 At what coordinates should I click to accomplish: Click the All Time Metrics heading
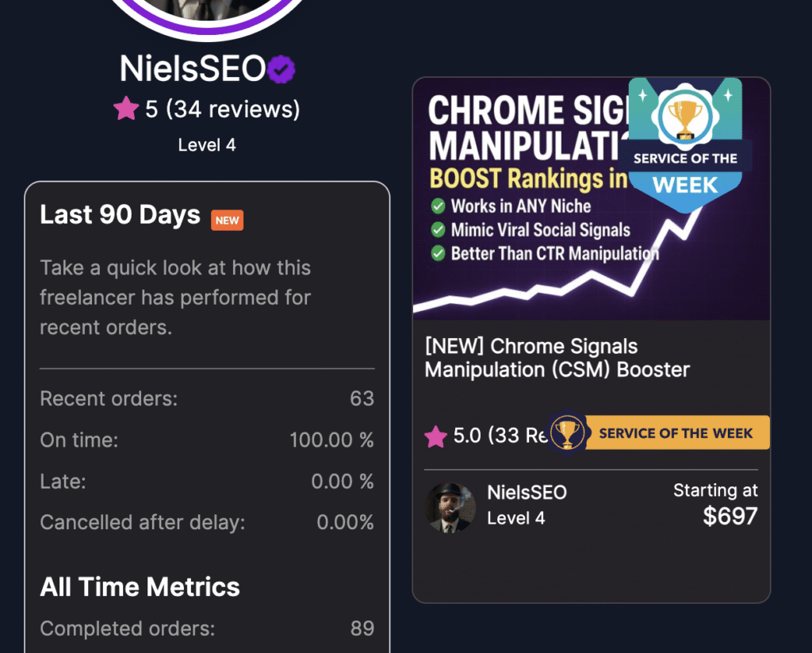pos(140,587)
